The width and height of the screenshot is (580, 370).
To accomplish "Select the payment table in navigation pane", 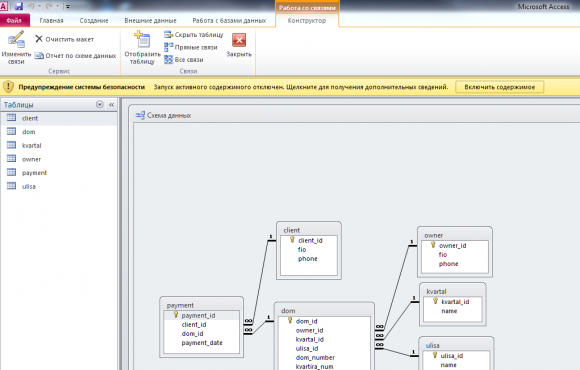I will [58, 173].
